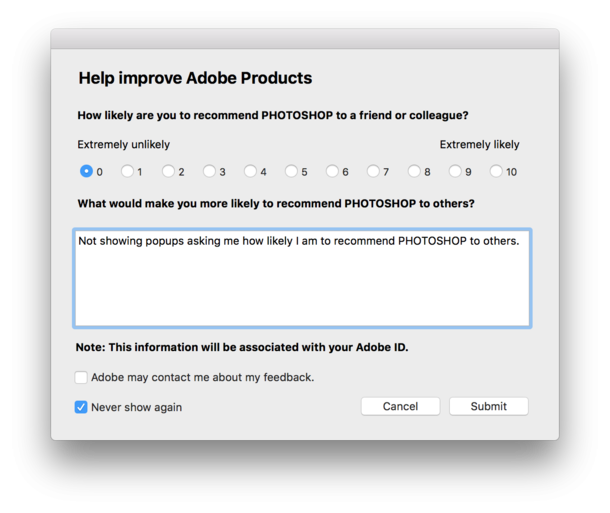Viewport: 610px width, 513px height.
Task: Click the dialog title bar
Action: point(305,39)
